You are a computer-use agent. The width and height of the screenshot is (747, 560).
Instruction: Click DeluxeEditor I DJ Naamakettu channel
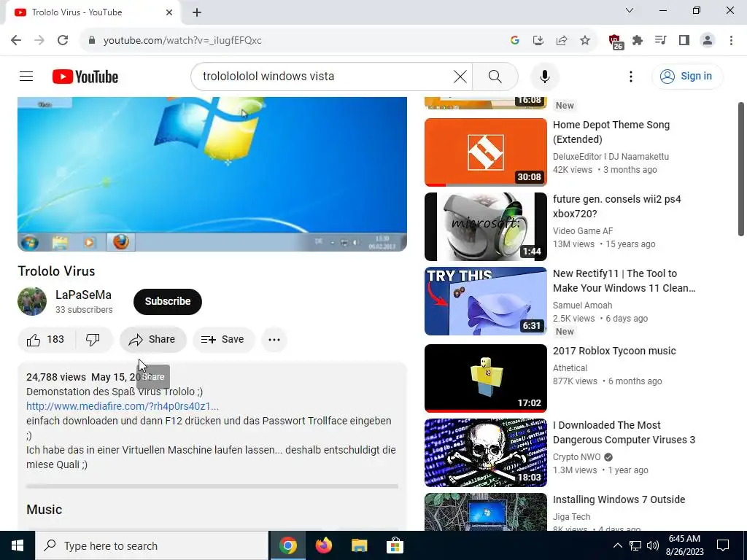tap(611, 157)
